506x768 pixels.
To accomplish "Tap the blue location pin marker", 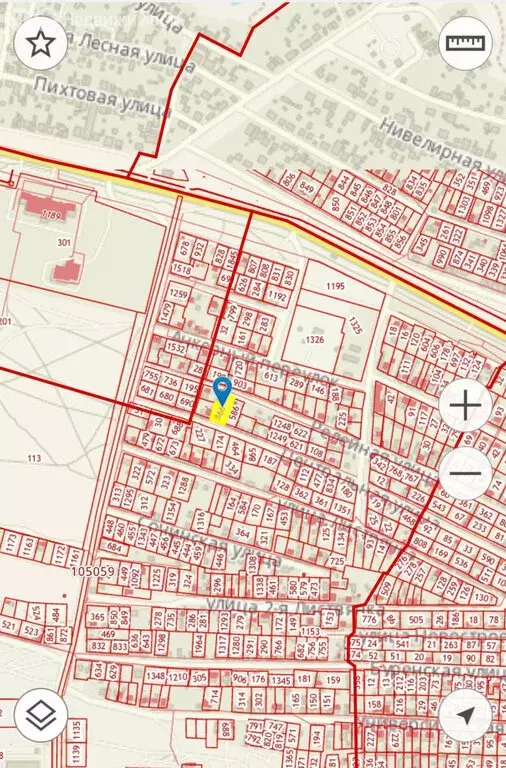I will [222, 391].
